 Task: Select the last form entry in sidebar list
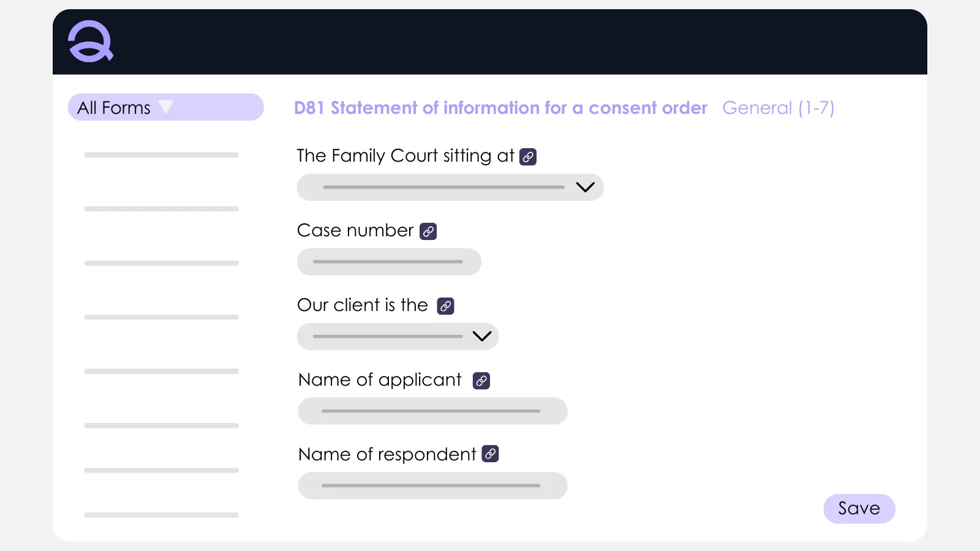(x=162, y=515)
